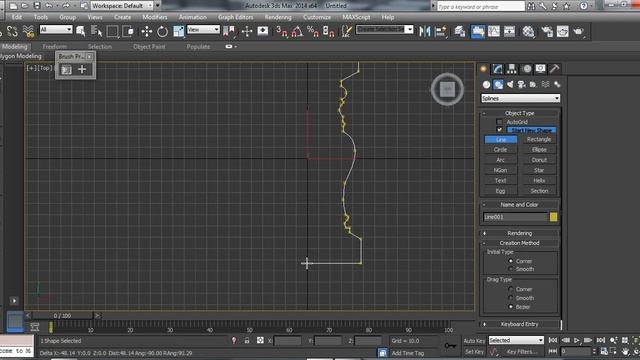640x360 pixels.
Task: Click the teapot Render Production icon
Action: pyautogui.click(x=578, y=31)
